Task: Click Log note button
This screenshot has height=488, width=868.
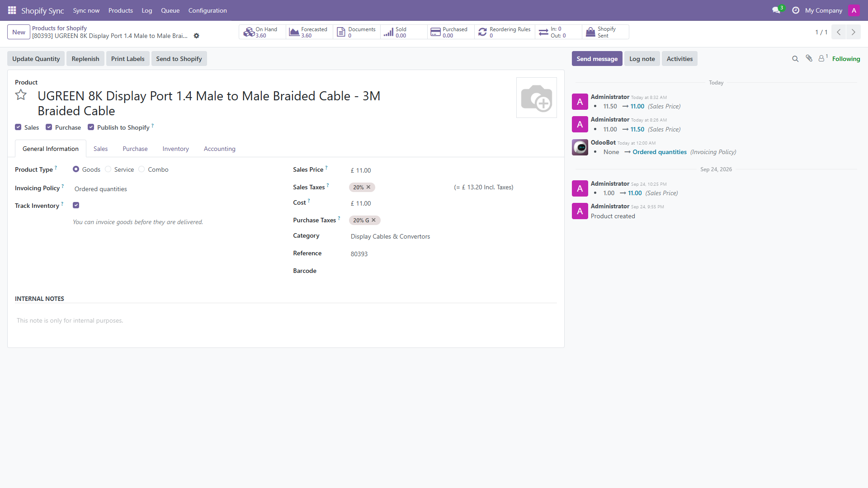Action: point(642,59)
